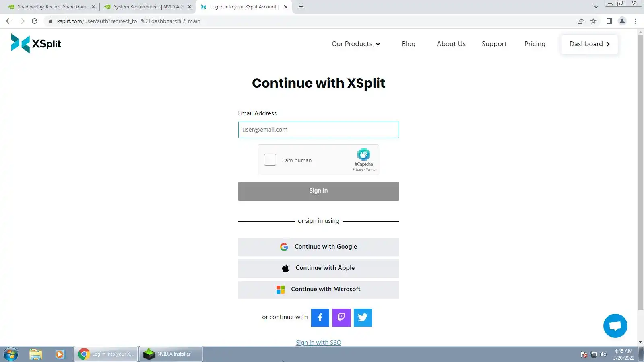The image size is (644, 362).
Task: Click the Sign in button
Action: (318, 191)
